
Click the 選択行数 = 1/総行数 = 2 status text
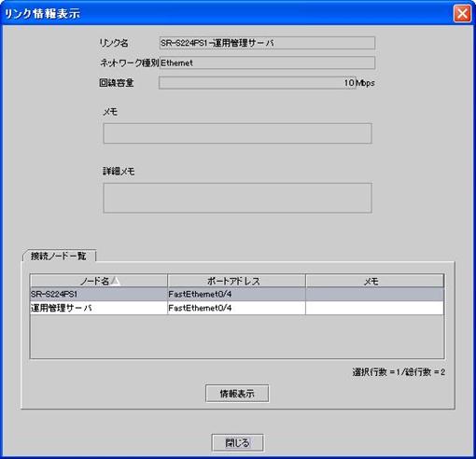399,372
